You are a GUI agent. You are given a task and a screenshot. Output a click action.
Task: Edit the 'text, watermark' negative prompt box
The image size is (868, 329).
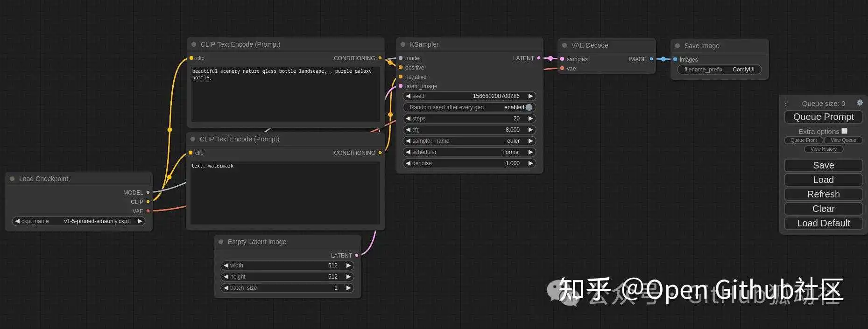point(285,193)
